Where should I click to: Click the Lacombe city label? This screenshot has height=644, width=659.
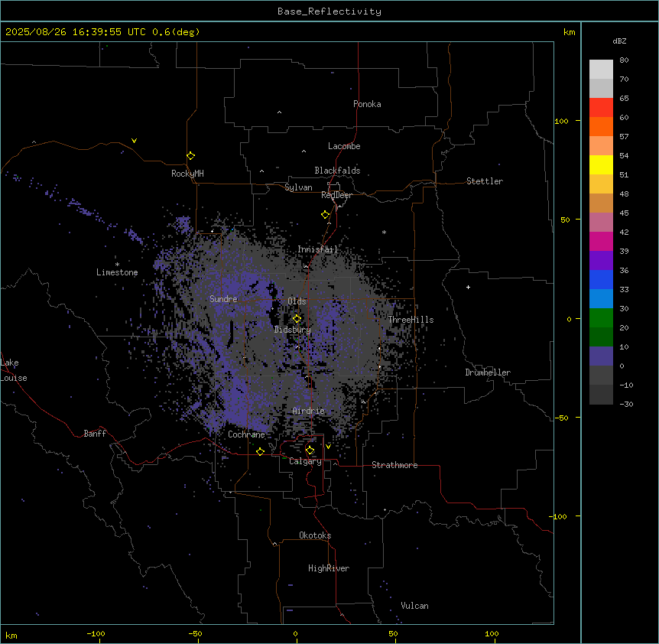pyautogui.click(x=344, y=146)
